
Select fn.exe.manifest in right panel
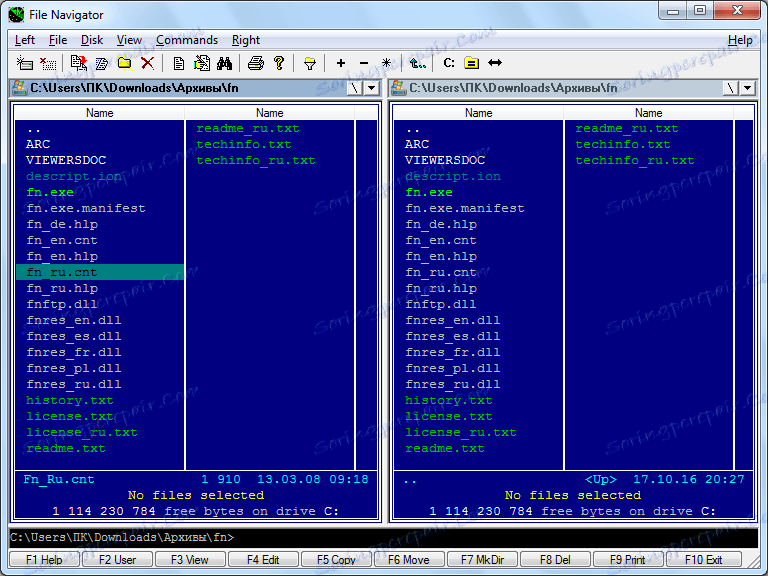465,208
